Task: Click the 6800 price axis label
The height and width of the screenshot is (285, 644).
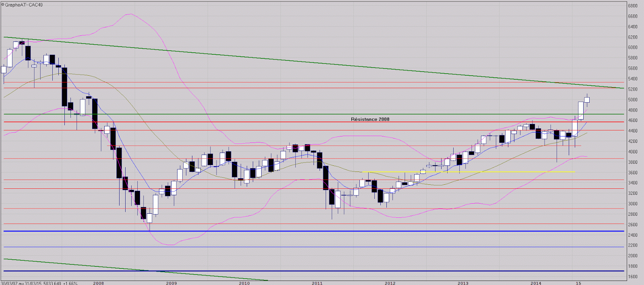Action: (633, 6)
